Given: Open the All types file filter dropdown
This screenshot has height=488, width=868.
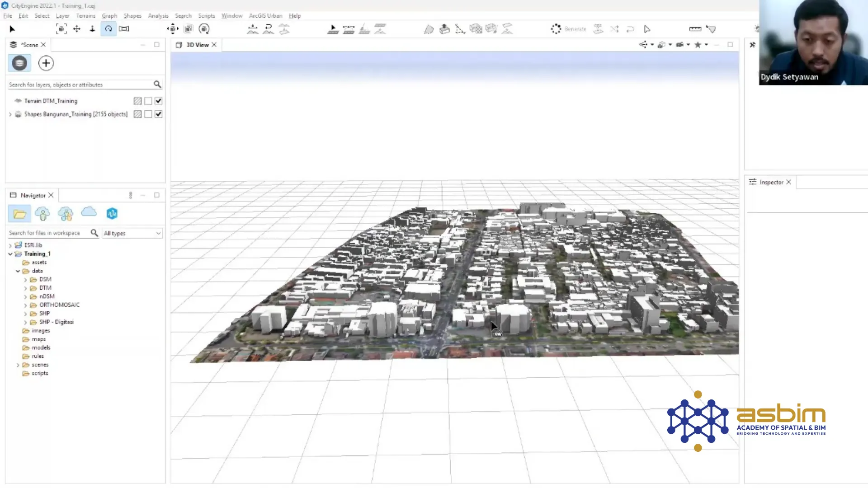Looking at the screenshot, I should [132, 233].
